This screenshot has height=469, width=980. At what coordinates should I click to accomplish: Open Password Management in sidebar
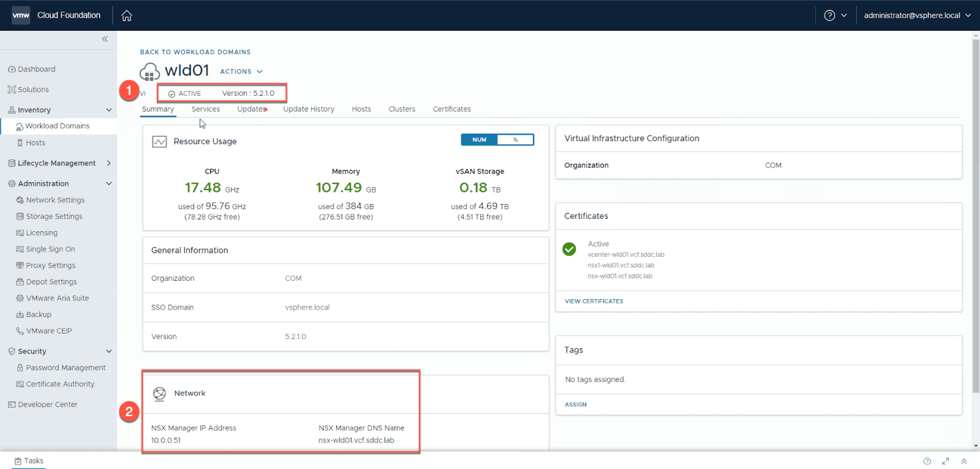click(66, 368)
